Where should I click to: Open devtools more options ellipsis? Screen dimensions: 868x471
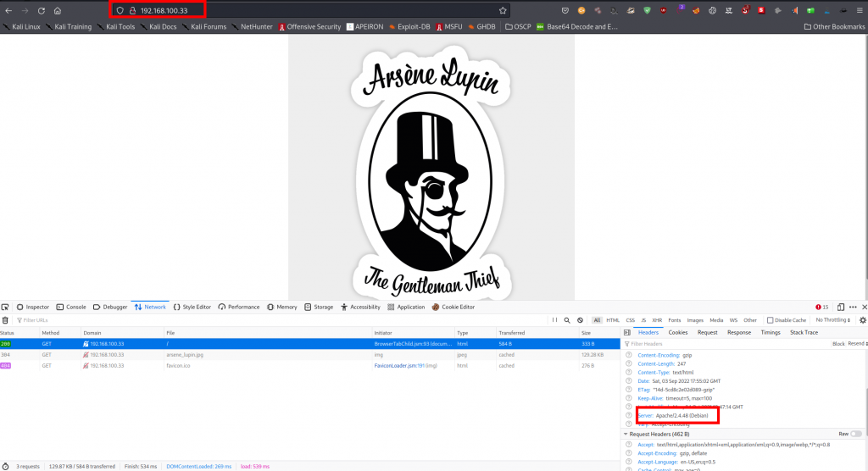click(x=853, y=307)
